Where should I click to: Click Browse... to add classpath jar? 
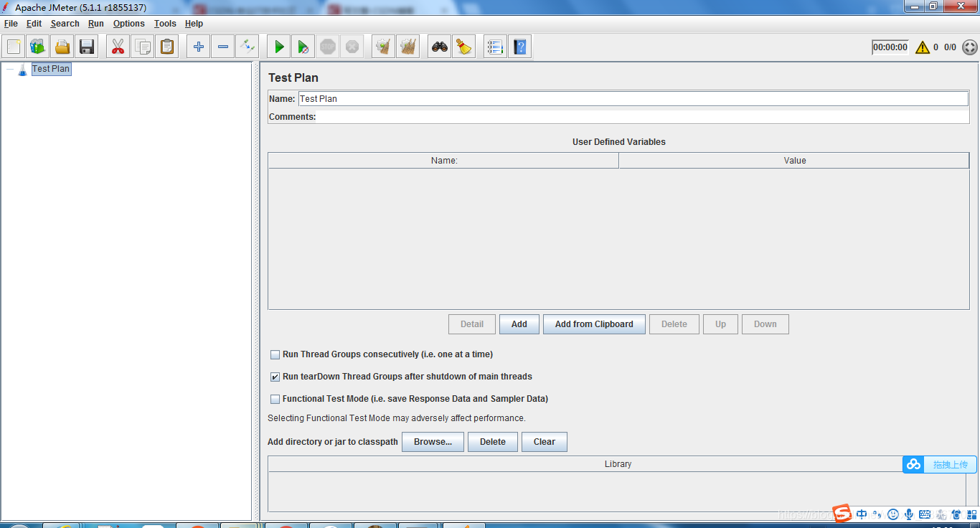(433, 442)
